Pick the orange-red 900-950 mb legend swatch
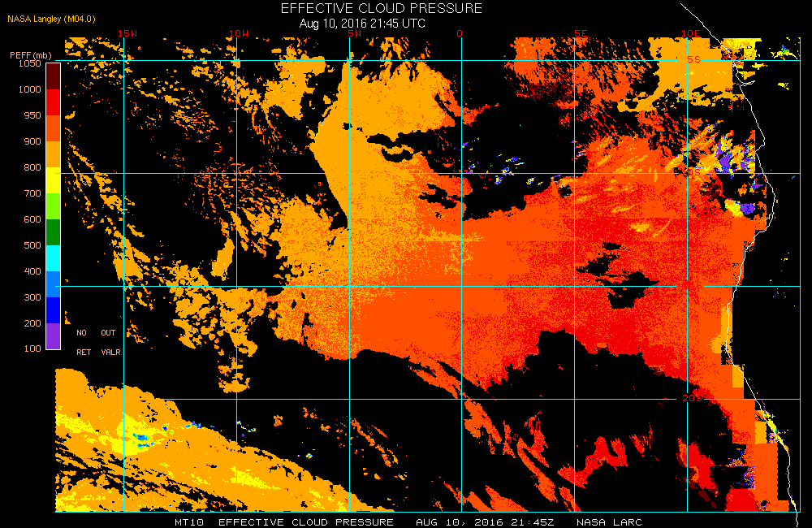Screen dimensions: 812x528 (x=54, y=128)
